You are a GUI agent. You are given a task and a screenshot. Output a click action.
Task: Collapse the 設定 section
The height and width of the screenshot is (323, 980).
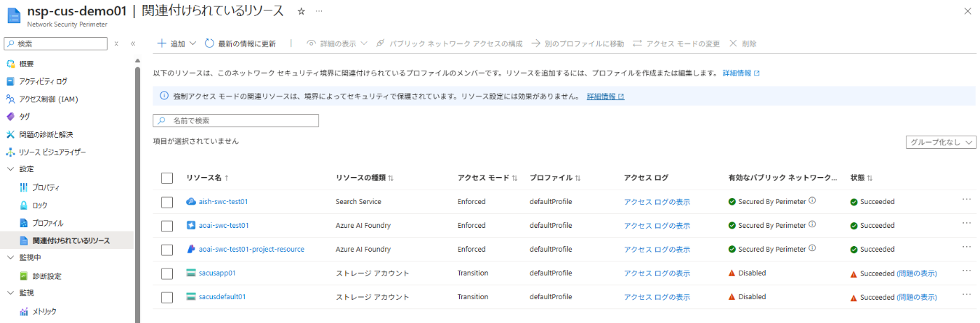pos(10,169)
